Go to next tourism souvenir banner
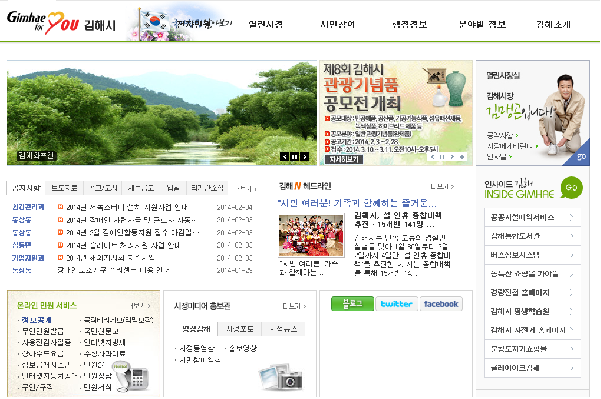Image resolution: width=601 pixels, height=399 pixels. (x=452, y=157)
